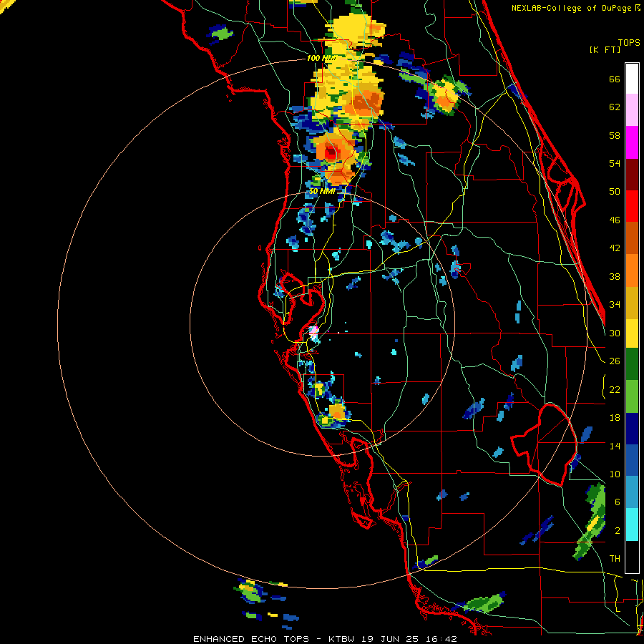Click the 30 legend value

615,333
